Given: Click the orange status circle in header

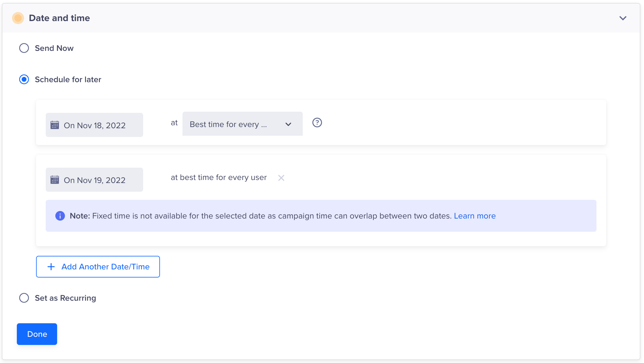Looking at the screenshot, I should [x=18, y=18].
